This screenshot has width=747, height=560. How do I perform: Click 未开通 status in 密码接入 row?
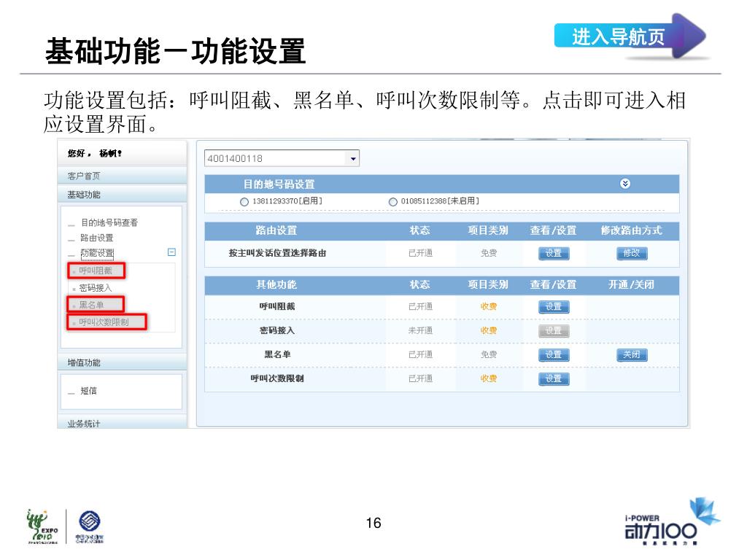point(420,330)
